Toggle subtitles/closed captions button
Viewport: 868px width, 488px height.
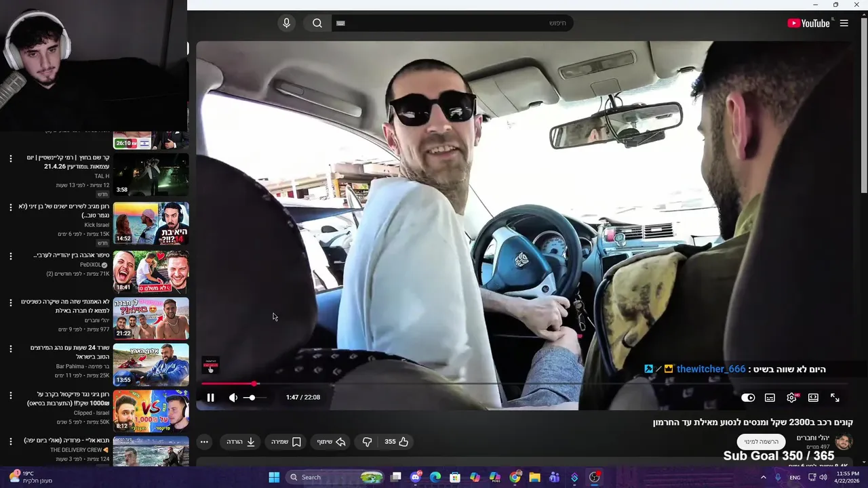point(770,398)
